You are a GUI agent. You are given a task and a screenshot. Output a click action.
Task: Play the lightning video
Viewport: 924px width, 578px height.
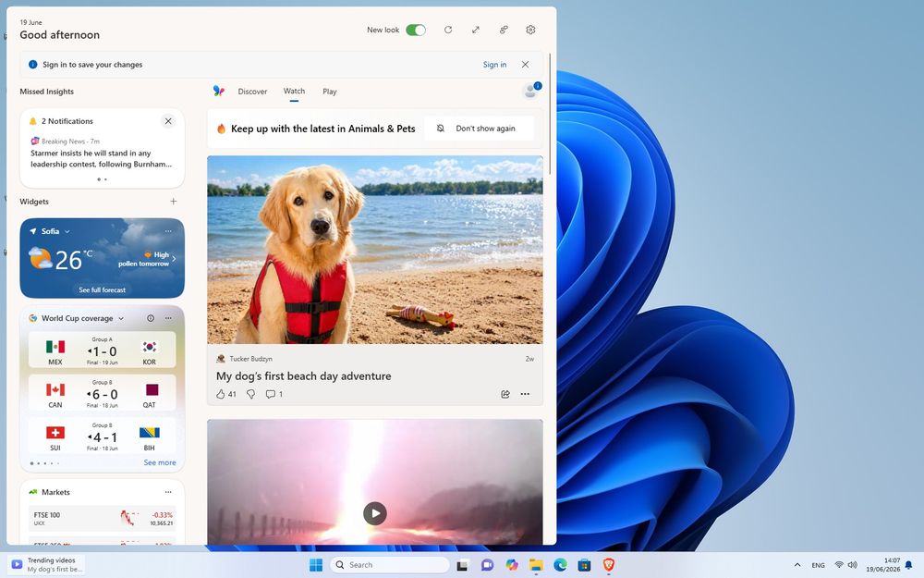[x=375, y=513]
